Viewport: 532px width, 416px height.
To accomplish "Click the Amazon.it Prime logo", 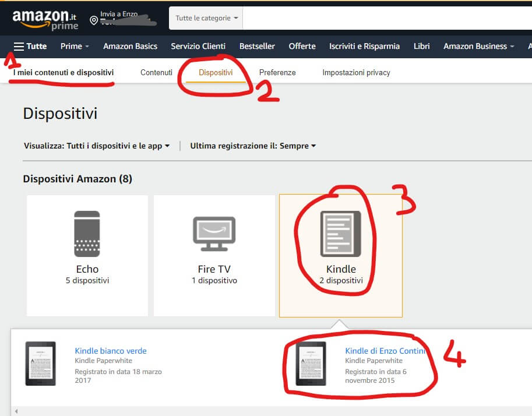I will coord(45,19).
